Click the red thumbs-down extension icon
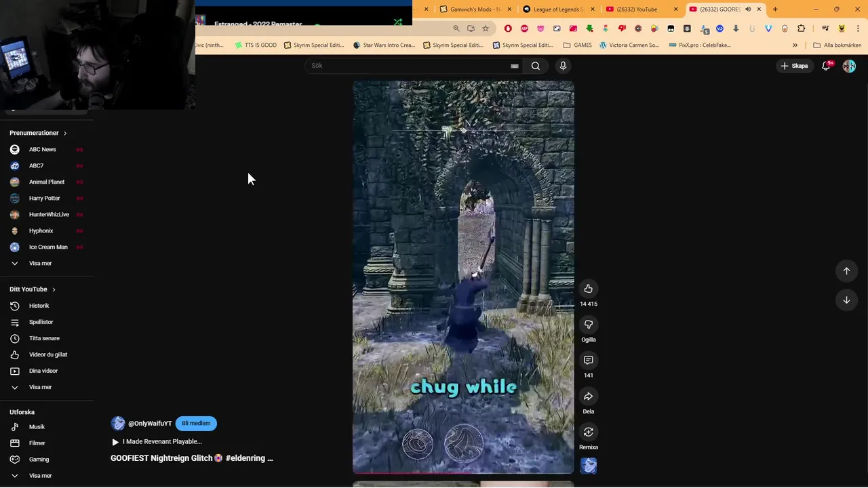The height and width of the screenshot is (488, 868). point(622,28)
